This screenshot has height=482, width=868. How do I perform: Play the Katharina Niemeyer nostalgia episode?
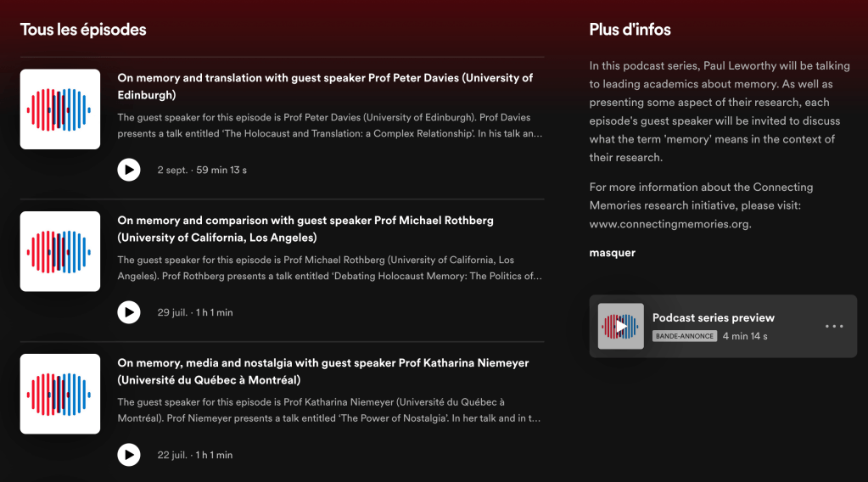[129, 455]
